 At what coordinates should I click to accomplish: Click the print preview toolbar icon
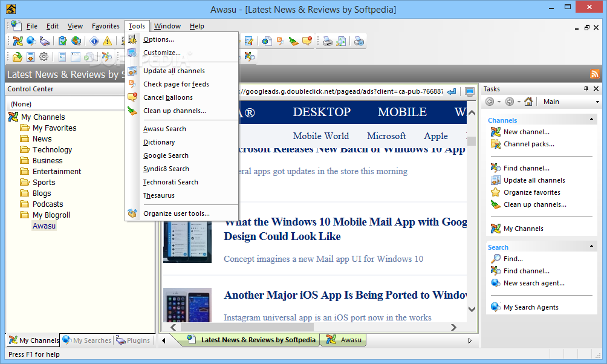click(341, 41)
